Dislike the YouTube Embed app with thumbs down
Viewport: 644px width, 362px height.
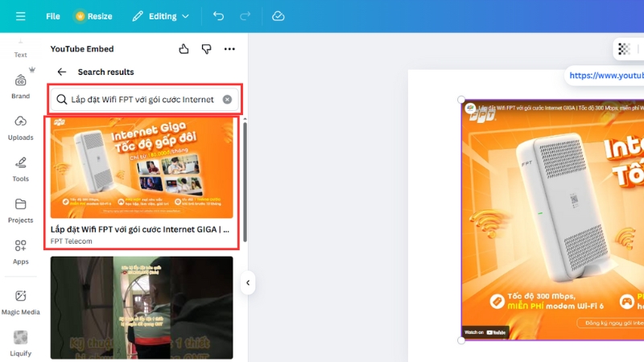click(207, 49)
